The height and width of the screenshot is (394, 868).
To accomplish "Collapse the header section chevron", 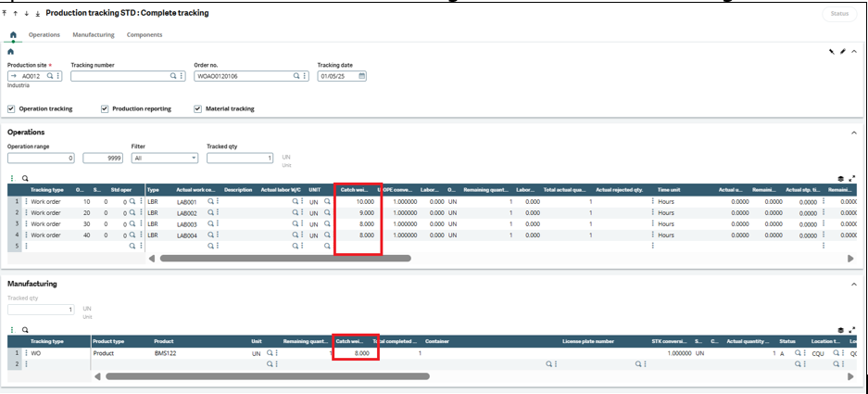I will coord(853,52).
